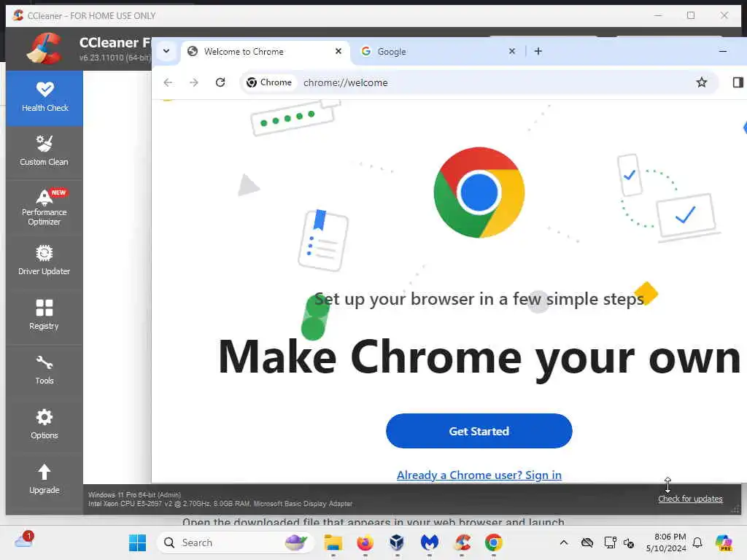Open Performance Optimizer in CCleaner
747x560 pixels.
pyautogui.click(x=44, y=208)
